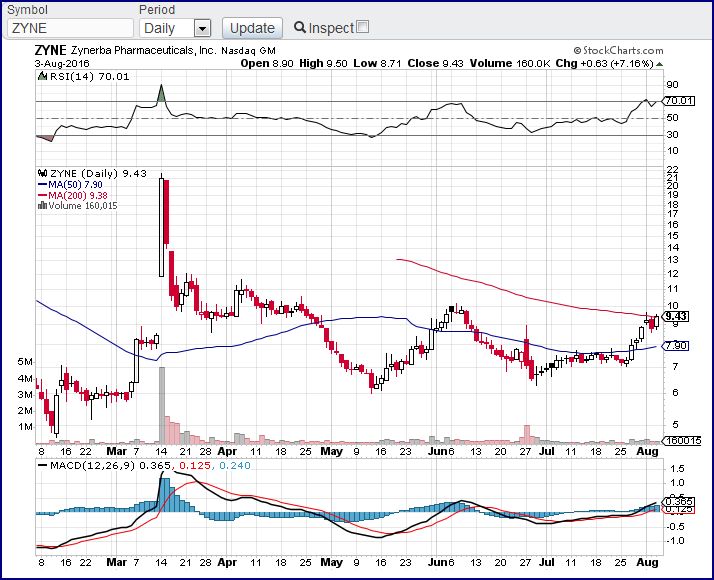Click the Symbol input field containing ZYNE

click(70, 28)
